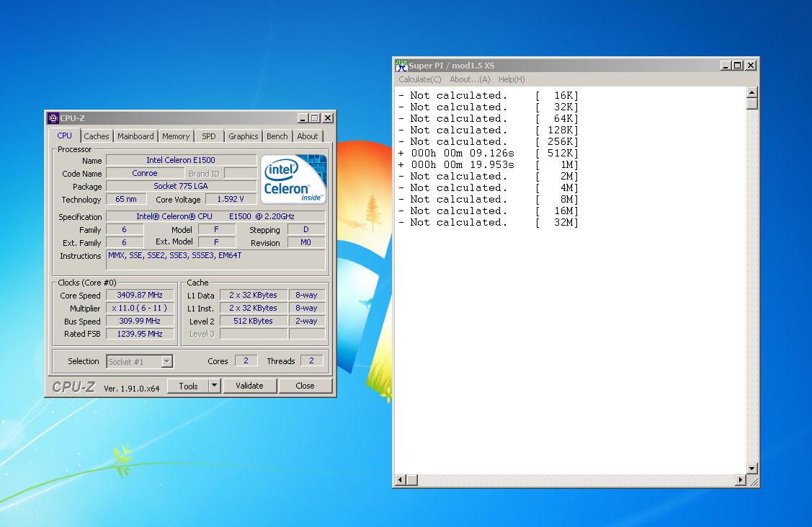
Task: Click the Name field 'Intel Celeron E1500'
Action: [x=181, y=160]
